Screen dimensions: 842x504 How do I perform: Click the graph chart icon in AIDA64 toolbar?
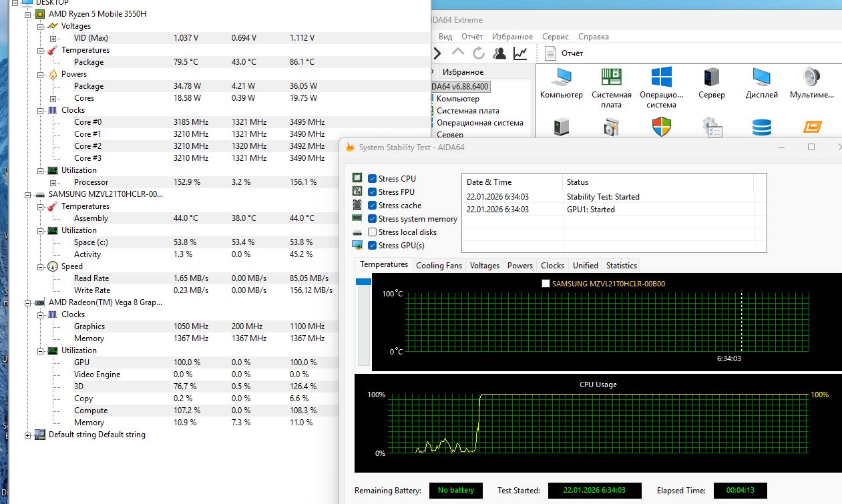[x=520, y=53]
